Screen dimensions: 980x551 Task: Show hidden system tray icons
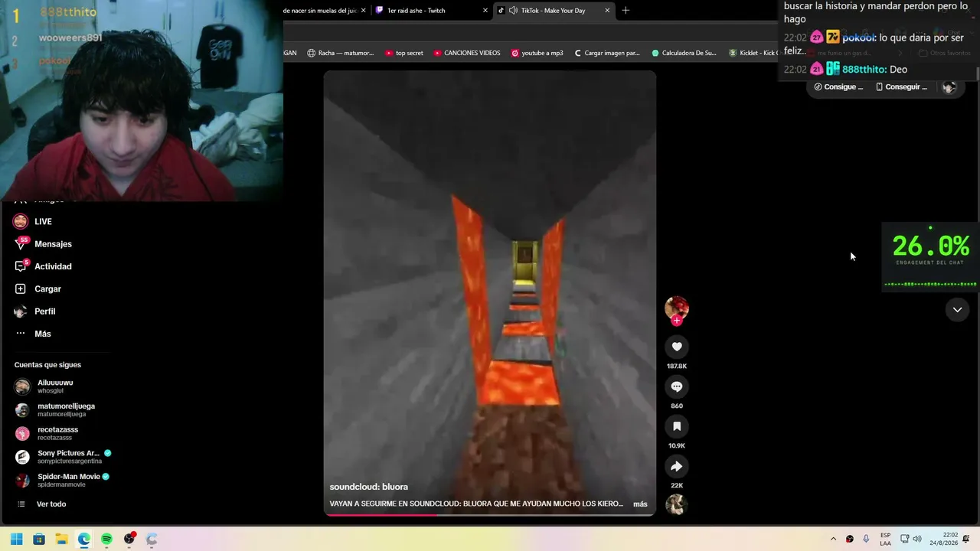coord(833,539)
